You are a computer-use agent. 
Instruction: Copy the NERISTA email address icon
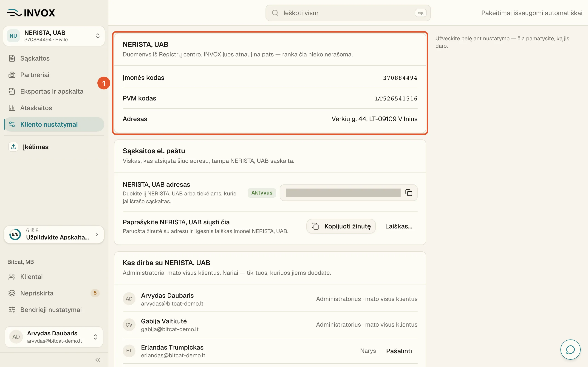pos(409,193)
